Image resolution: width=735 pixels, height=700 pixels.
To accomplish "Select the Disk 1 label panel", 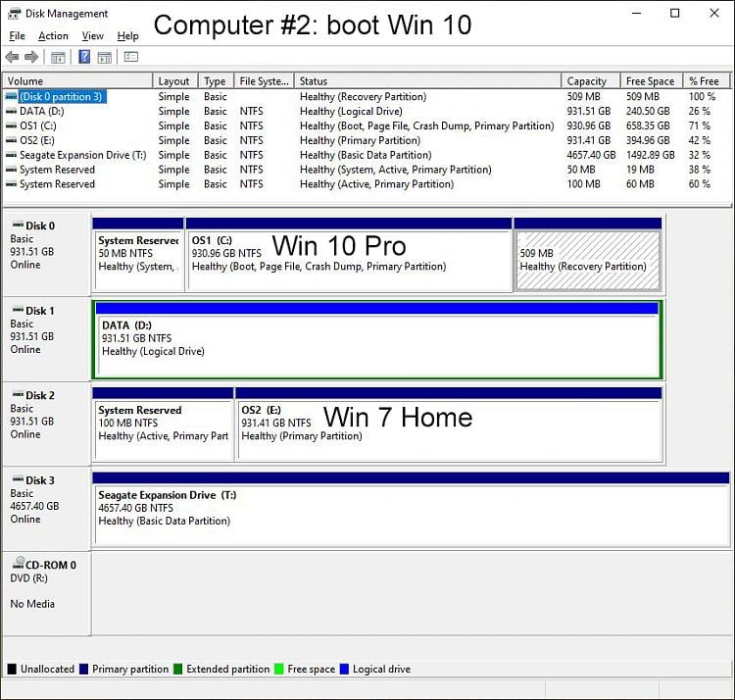I will [x=46, y=338].
